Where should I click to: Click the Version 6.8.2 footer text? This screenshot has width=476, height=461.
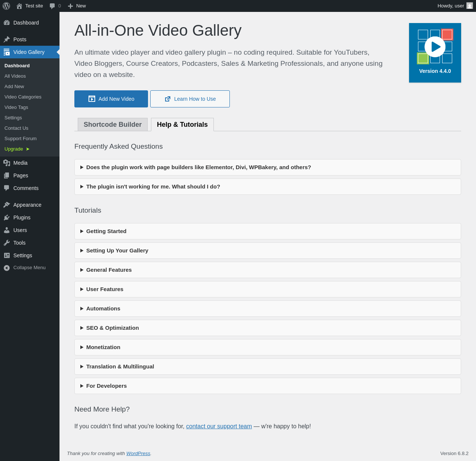454,454
